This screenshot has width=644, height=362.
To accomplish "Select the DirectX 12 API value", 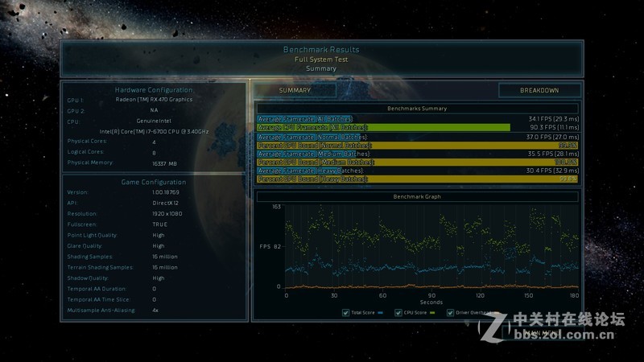I will tap(166, 204).
